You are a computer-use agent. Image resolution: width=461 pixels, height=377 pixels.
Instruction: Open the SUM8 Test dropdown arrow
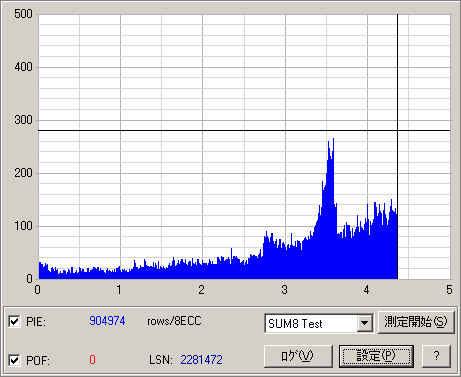(364, 323)
